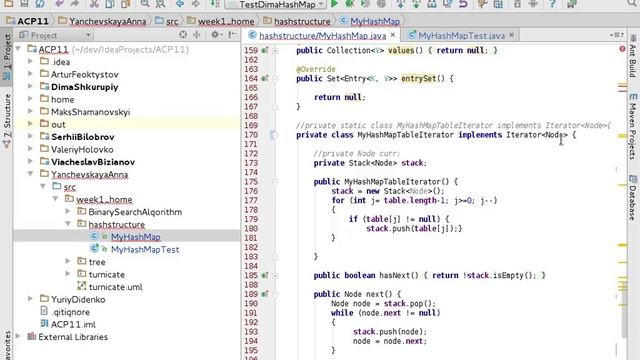Click the Replace icon in toolbar
This screenshot has height=360, width=640.
pyautogui.click(x=160, y=4)
